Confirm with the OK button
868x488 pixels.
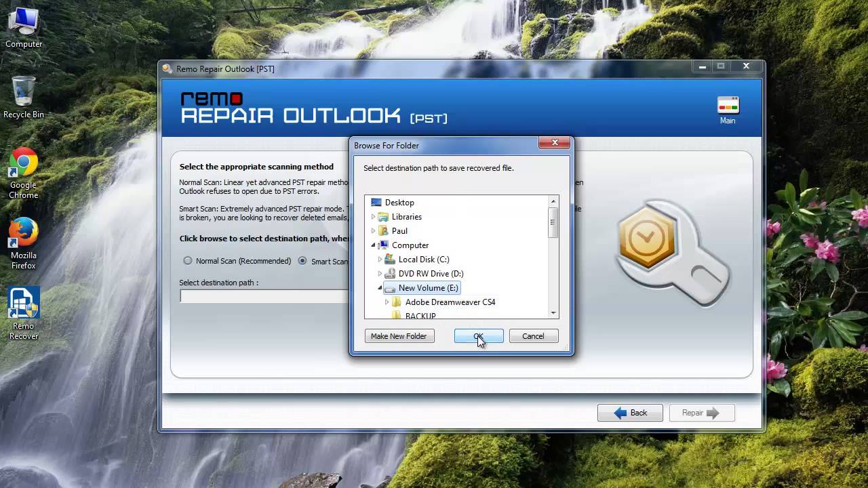(x=479, y=336)
